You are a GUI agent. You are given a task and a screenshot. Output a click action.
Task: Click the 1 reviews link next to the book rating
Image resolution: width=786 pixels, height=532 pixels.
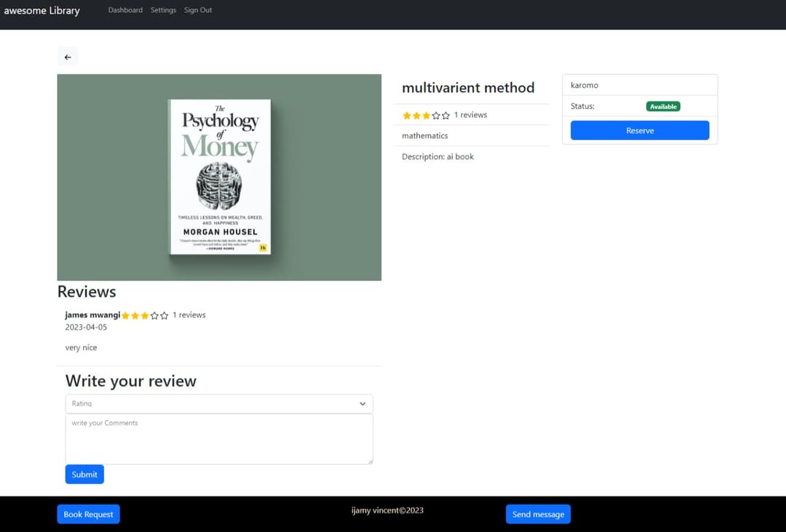(469, 115)
